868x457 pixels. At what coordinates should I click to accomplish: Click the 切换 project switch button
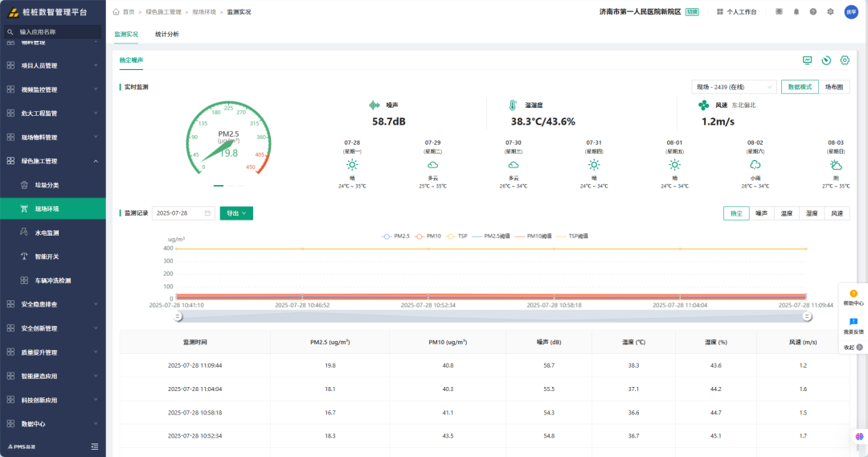[692, 11]
